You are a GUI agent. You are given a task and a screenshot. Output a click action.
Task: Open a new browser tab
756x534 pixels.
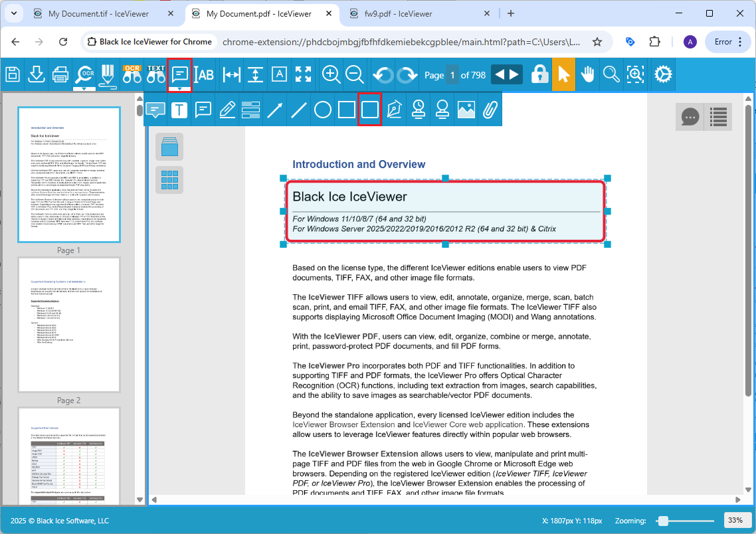pyautogui.click(x=511, y=13)
